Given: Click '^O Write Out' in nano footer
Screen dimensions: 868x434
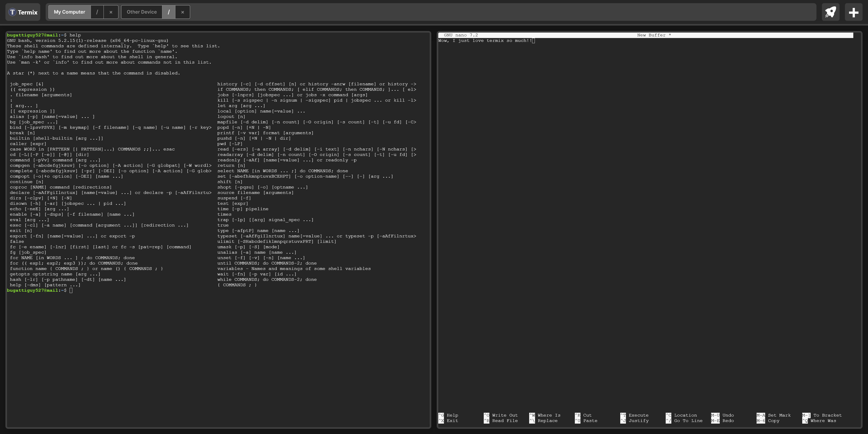Looking at the screenshot, I should (501, 415).
